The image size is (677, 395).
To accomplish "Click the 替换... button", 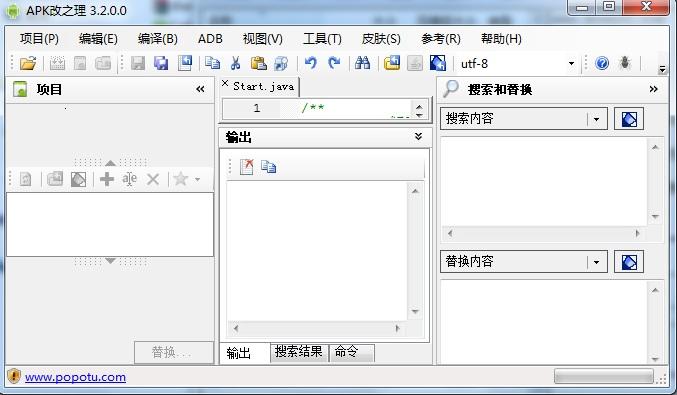I will coord(174,353).
